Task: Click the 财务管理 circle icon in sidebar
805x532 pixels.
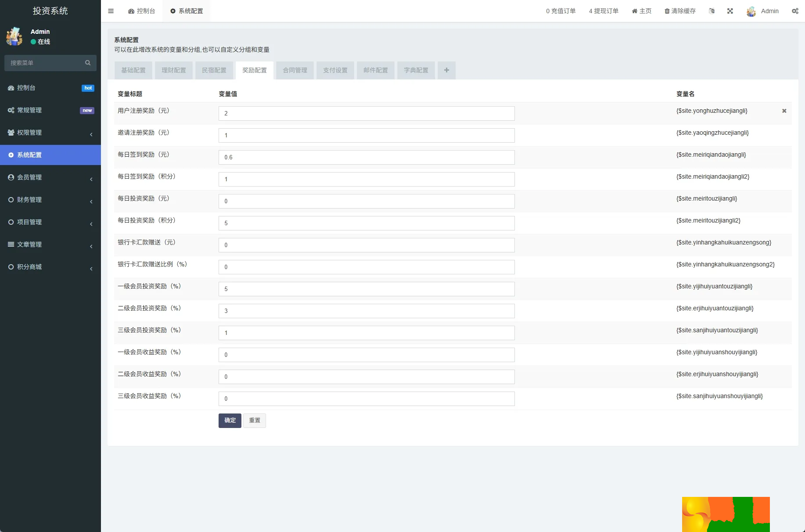Action: coord(11,200)
